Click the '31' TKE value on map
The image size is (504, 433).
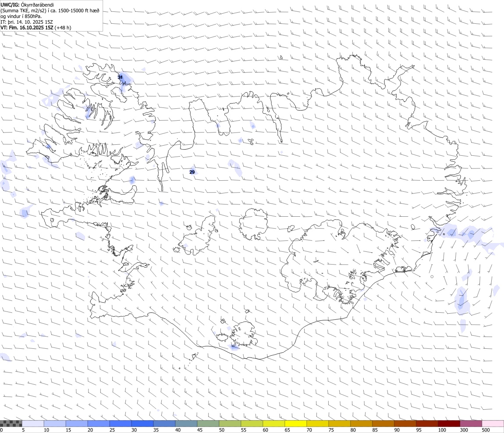click(120, 77)
